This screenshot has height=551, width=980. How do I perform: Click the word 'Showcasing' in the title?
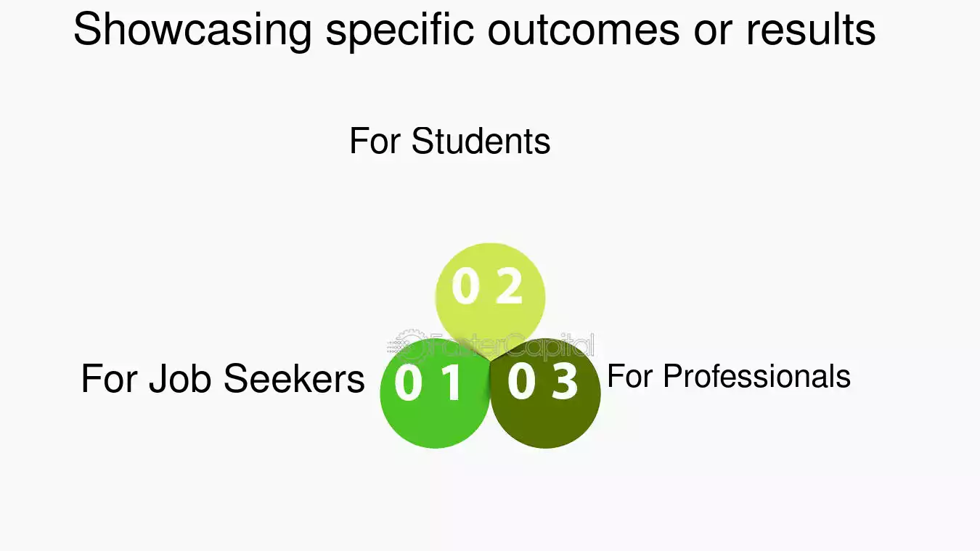coord(192,30)
